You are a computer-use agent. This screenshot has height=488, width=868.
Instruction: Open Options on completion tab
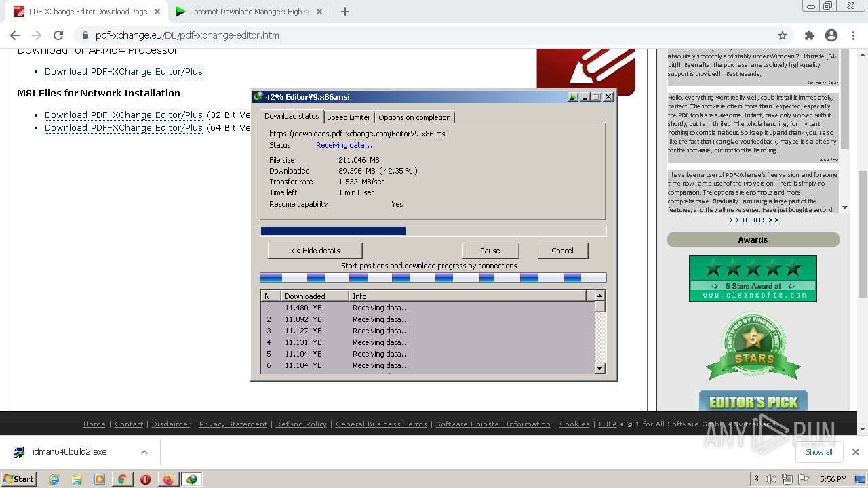[414, 117]
